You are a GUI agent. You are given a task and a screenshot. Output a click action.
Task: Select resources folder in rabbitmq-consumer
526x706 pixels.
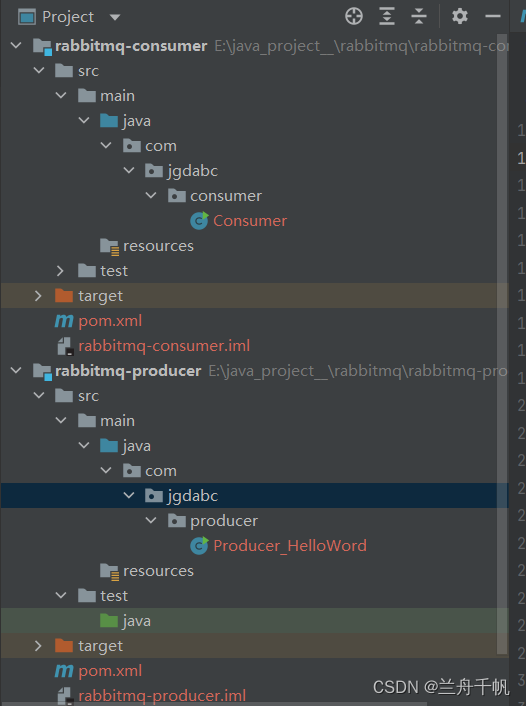pos(158,246)
